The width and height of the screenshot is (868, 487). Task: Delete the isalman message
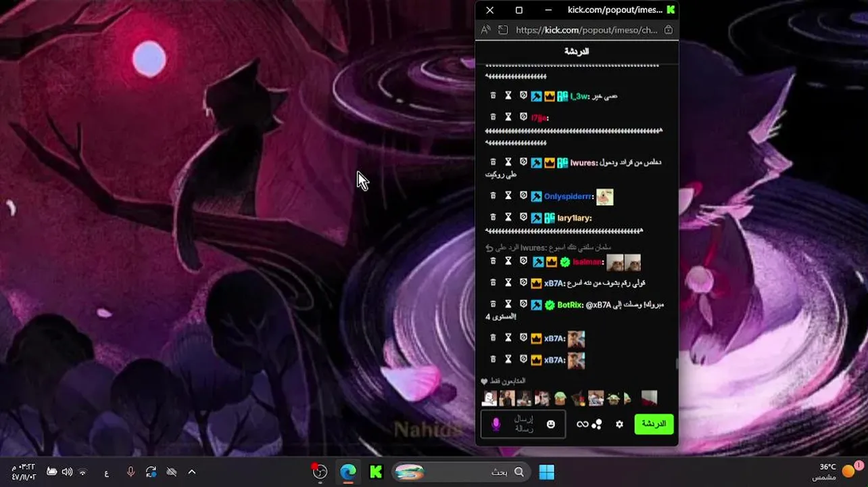point(493,262)
